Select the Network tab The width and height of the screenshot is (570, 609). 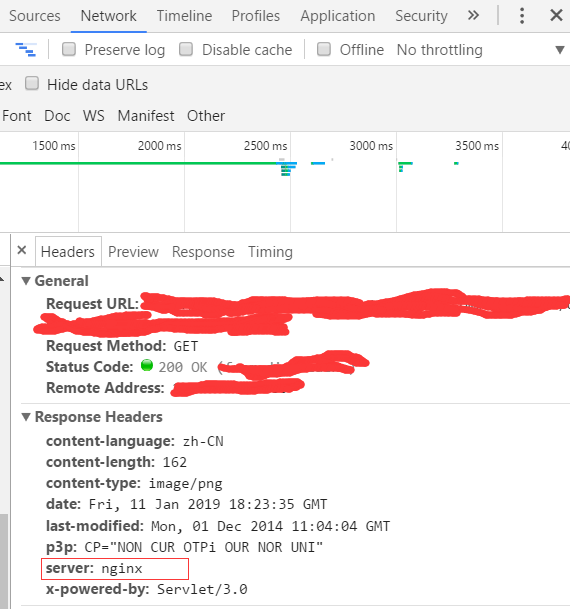pos(108,16)
